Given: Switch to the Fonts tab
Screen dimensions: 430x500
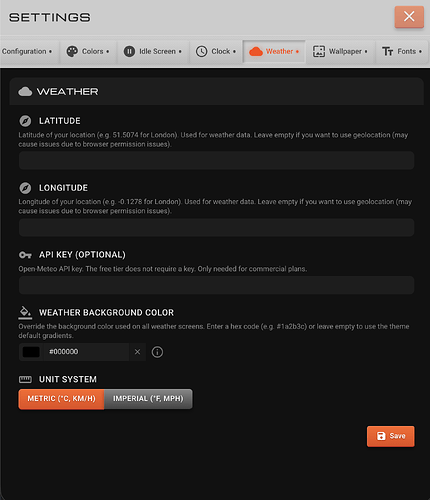Looking at the screenshot, I should [402, 51].
